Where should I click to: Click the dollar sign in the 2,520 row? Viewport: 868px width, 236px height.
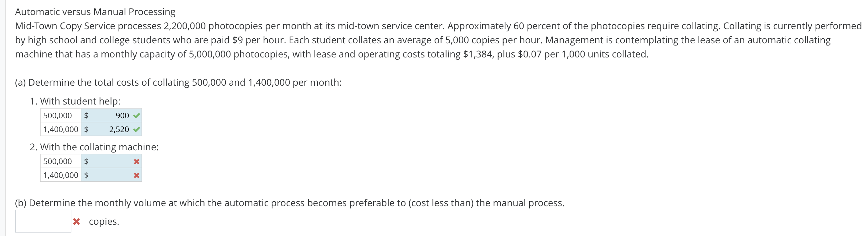[x=86, y=129]
